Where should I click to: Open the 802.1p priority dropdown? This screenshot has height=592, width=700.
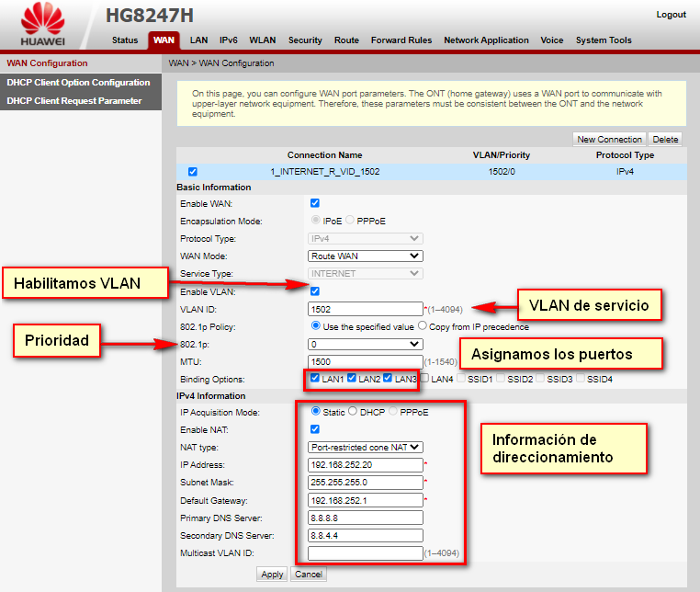click(x=365, y=344)
